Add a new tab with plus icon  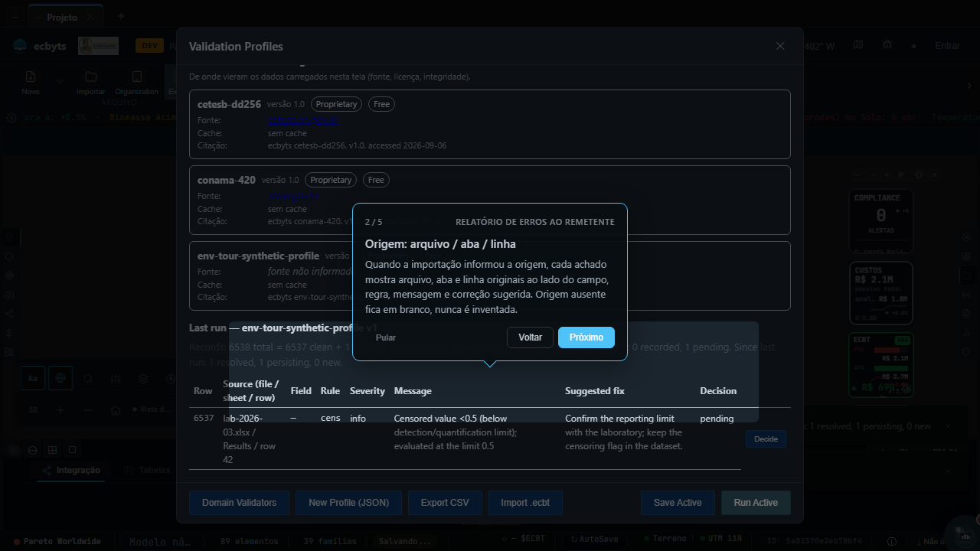pos(120,16)
